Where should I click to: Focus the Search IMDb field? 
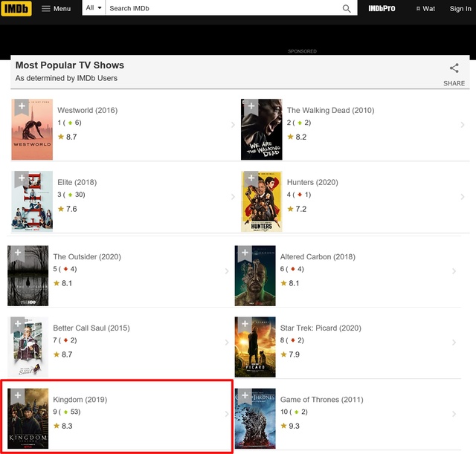tap(223, 8)
